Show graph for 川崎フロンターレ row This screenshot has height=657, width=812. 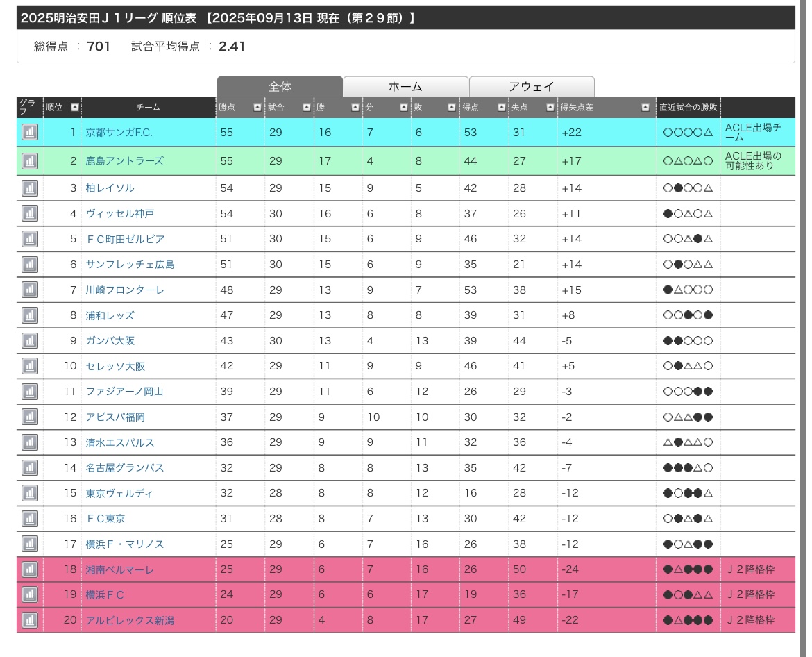[29, 290]
